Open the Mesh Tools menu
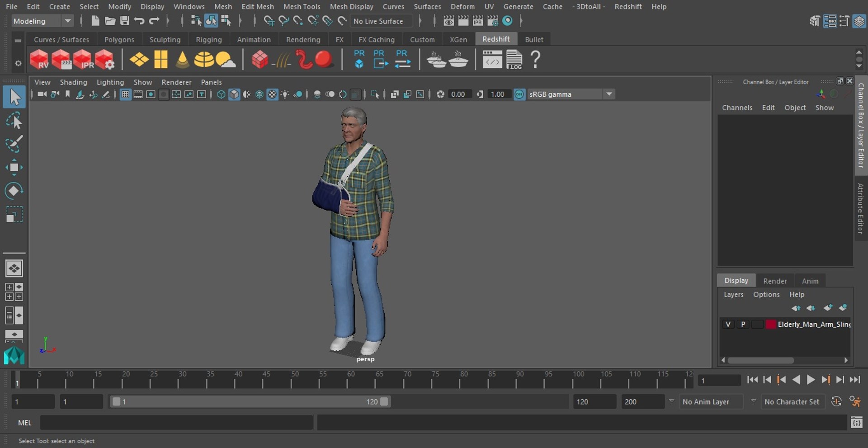Image resolution: width=868 pixels, height=448 pixels. tap(302, 6)
